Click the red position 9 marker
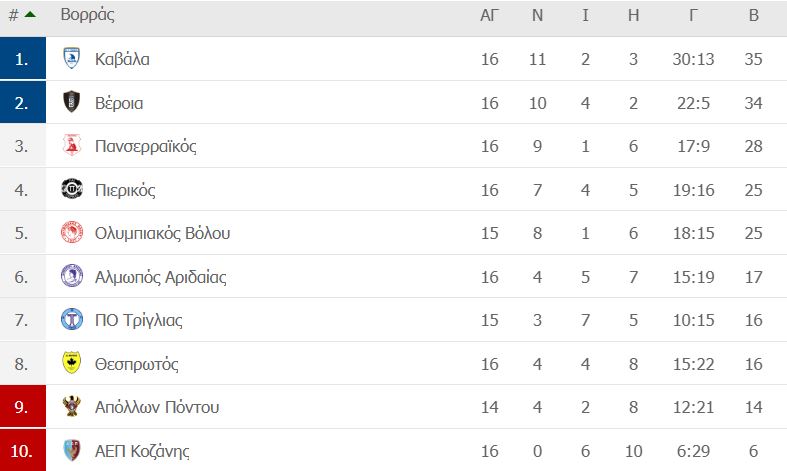This screenshot has height=471, width=787. pos(23,406)
